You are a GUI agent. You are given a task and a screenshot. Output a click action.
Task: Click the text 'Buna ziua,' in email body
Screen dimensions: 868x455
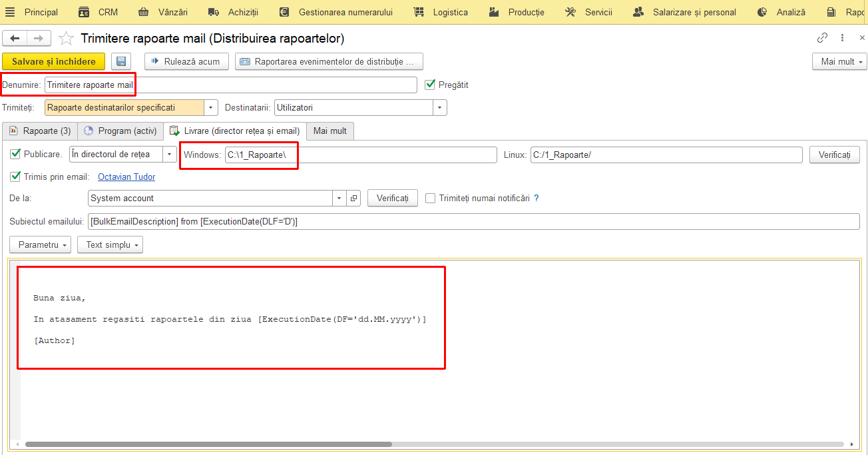[60, 298]
